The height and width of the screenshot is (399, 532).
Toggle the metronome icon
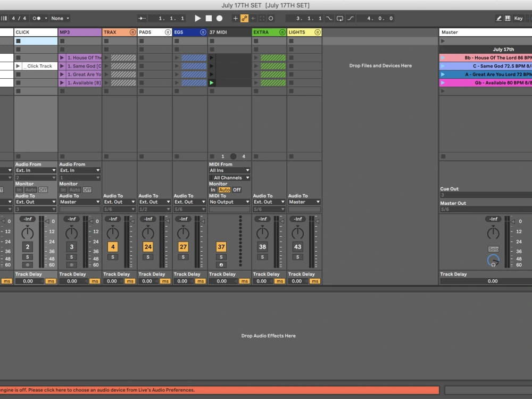(x=36, y=18)
